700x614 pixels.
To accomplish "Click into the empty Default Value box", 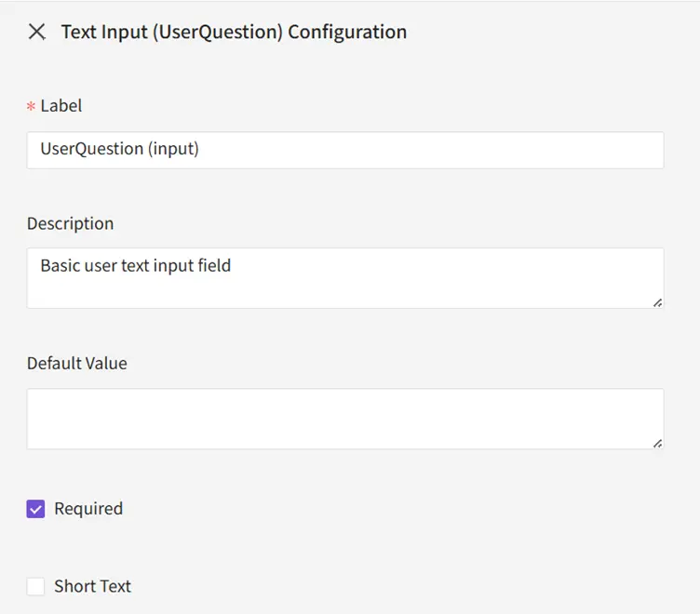I will [344, 419].
